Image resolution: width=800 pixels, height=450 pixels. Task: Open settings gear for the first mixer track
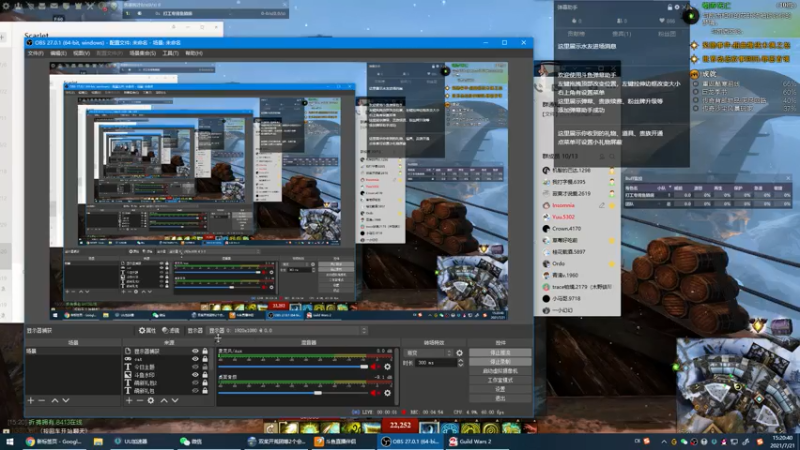(x=387, y=366)
